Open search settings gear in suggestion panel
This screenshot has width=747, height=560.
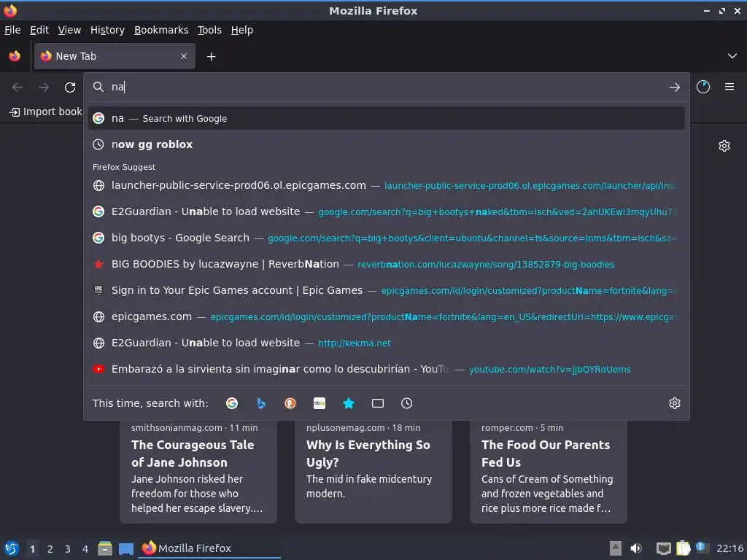pos(675,403)
